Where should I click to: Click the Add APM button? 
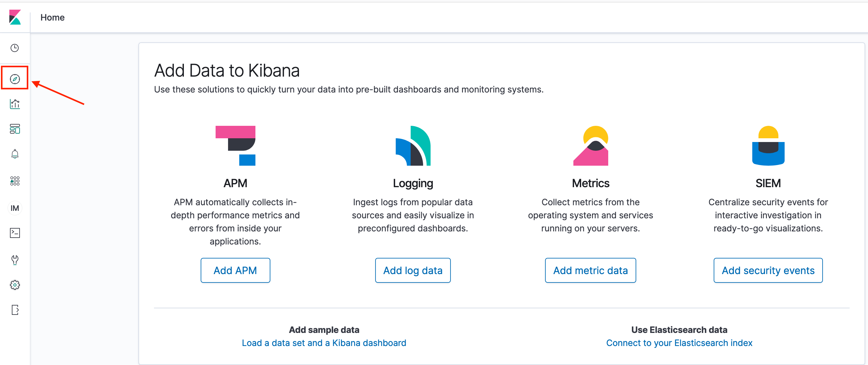click(235, 270)
